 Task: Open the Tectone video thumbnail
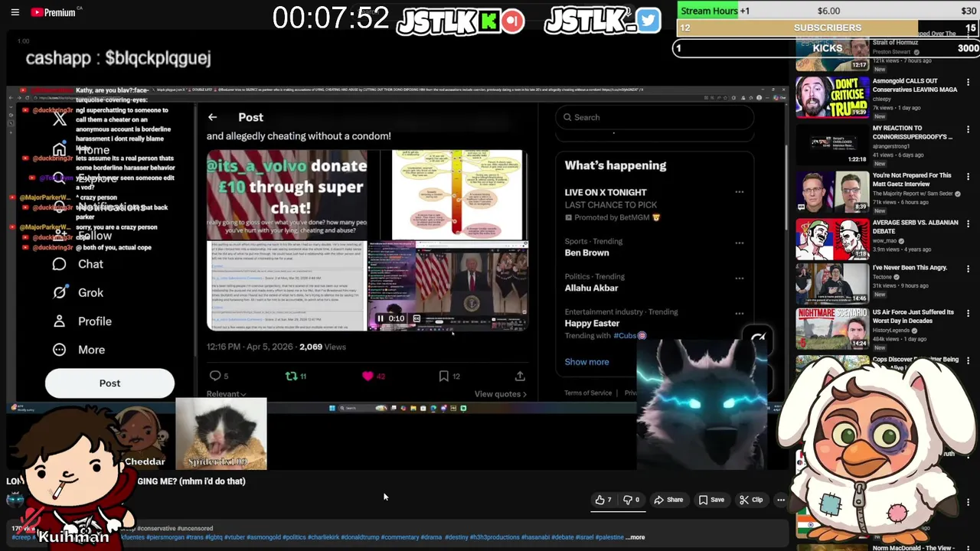tap(831, 284)
